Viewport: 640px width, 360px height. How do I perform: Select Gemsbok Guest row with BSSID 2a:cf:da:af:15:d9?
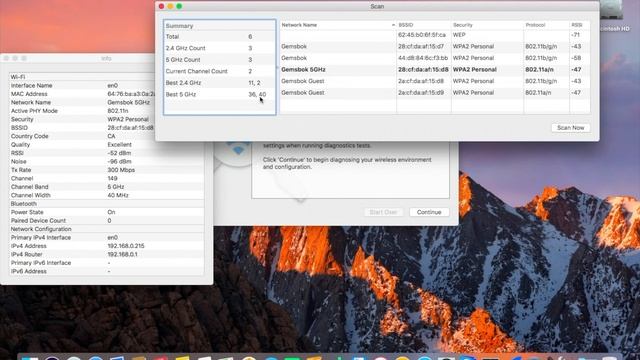(x=435, y=93)
